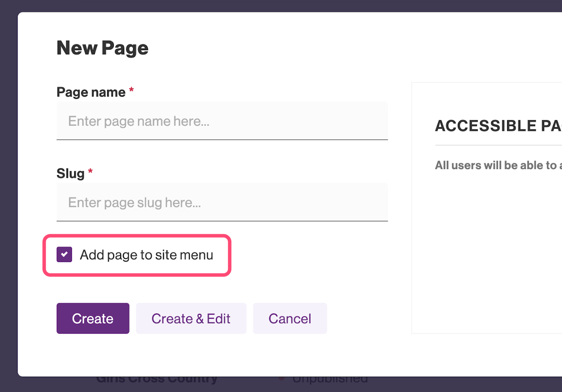This screenshot has width=562, height=392.
Task: Click the dark backdrop outside the dialog
Action: pos(8,198)
